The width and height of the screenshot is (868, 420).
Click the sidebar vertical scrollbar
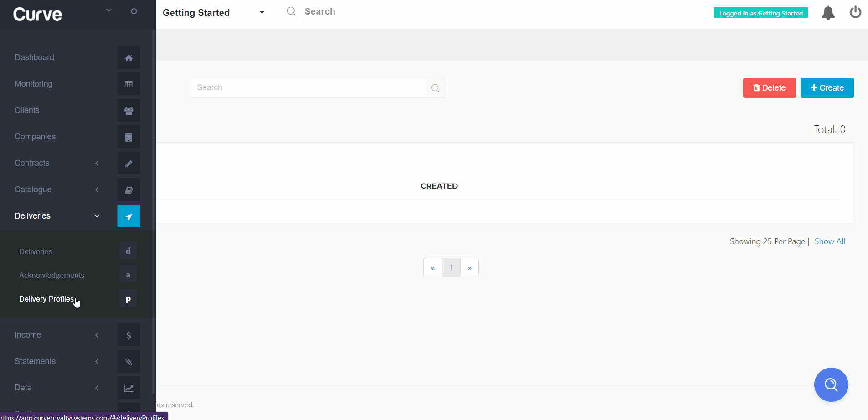(x=154, y=212)
